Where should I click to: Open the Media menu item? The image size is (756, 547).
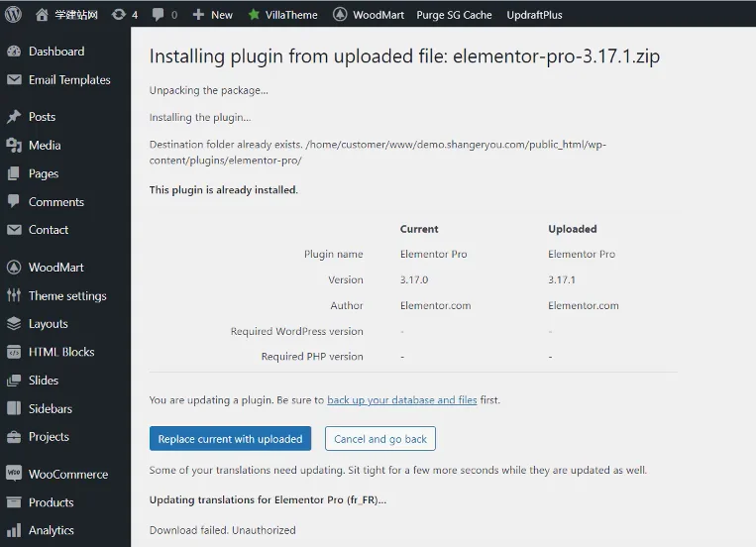45,146
